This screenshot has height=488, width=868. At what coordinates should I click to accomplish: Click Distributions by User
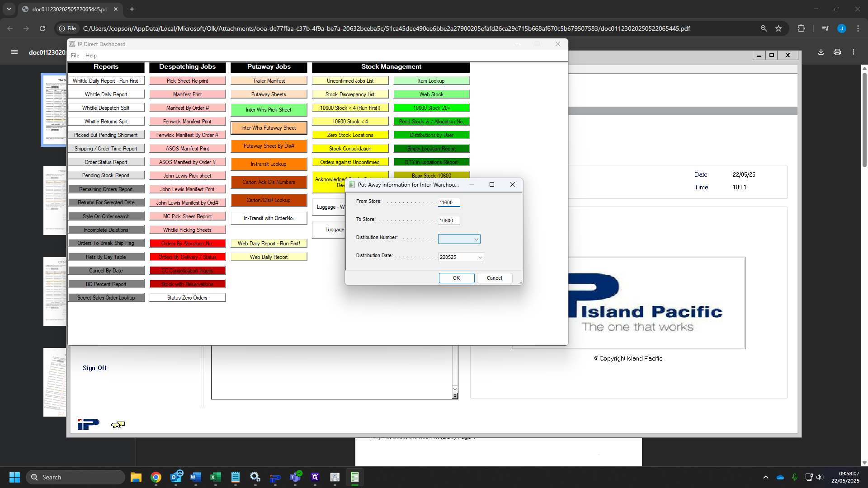[x=431, y=135]
